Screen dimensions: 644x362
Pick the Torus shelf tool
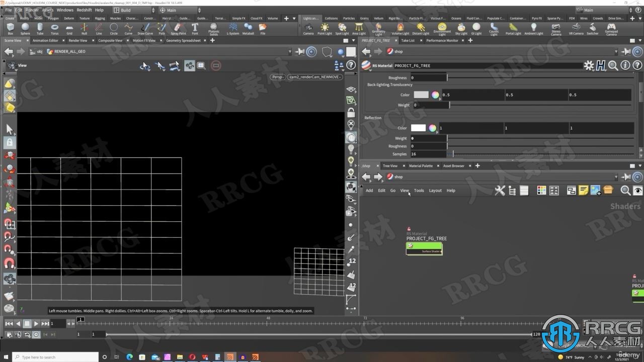tap(54, 29)
